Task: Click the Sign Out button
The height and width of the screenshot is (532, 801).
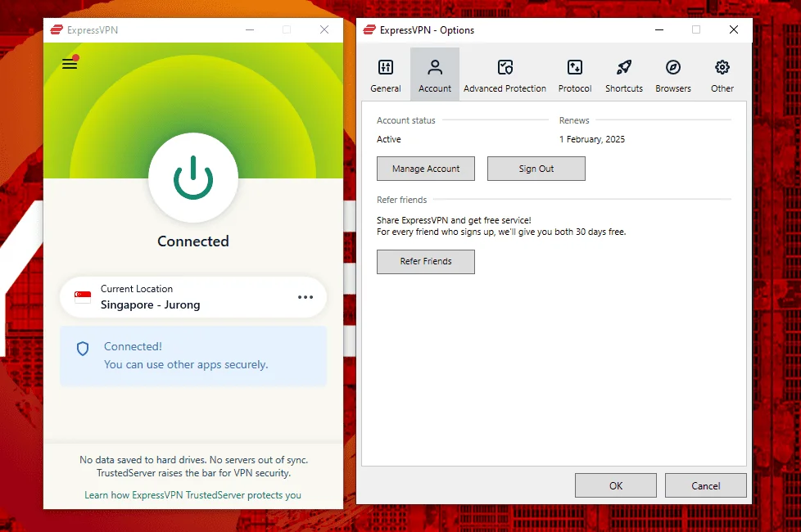Action: 536,169
